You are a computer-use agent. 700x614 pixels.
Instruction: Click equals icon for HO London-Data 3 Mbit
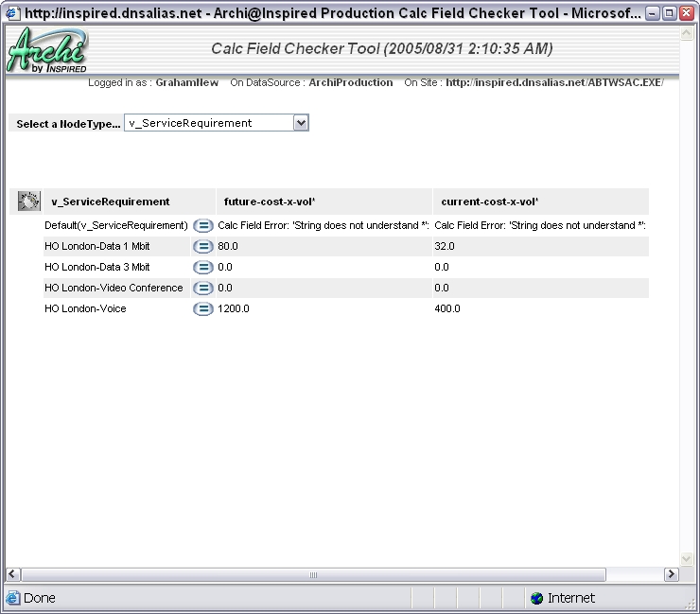tap(202, 268)
